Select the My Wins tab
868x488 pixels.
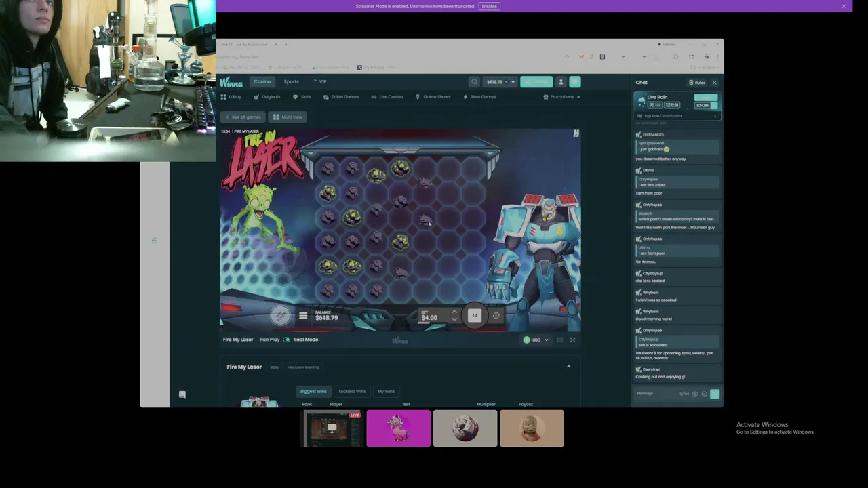click(x=386, y=391)
